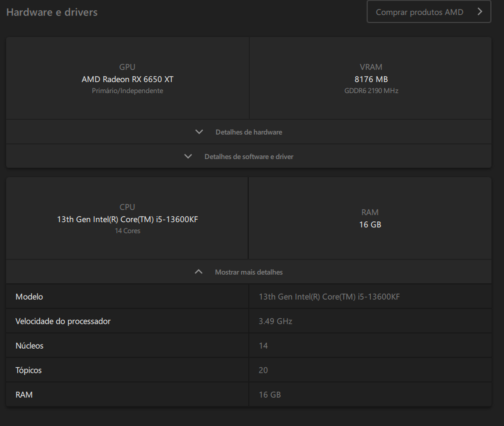Click the arrow icon in Comprar produtos AMD
504x426 pixels.
tap(480, 12)
